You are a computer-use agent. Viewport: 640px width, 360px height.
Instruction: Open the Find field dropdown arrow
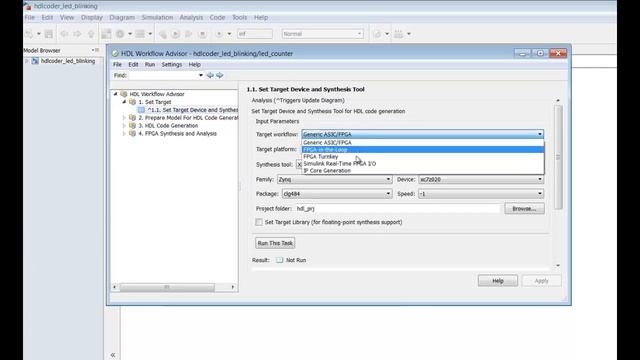(200, 75)
